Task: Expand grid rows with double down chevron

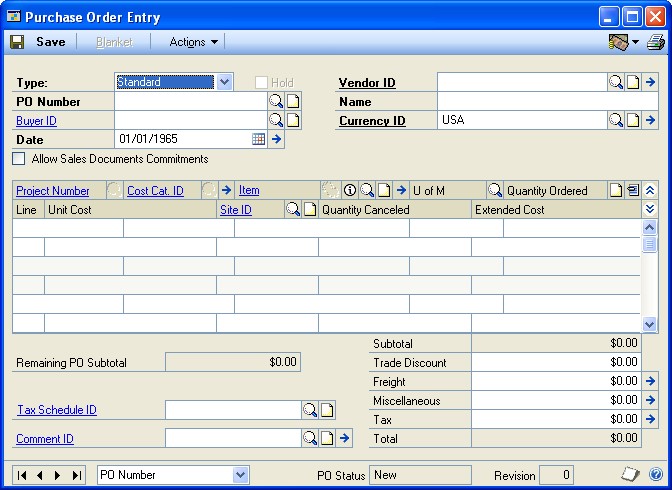Action: point(650,209)
